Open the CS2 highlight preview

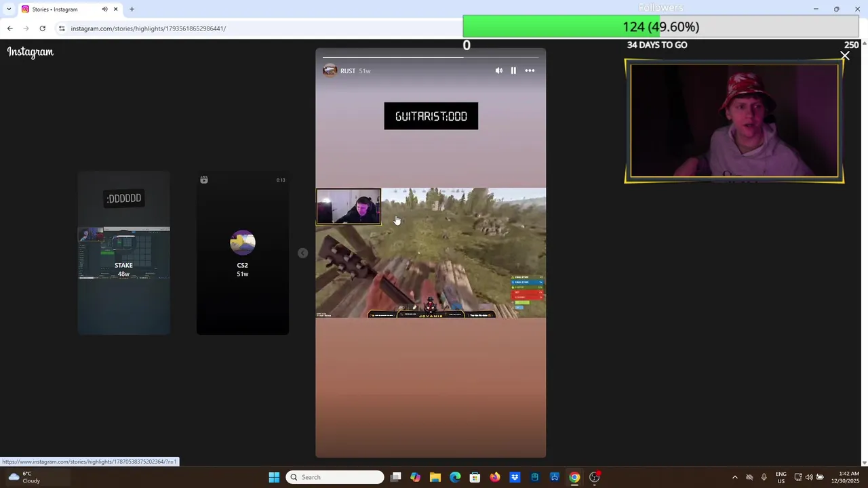pyautogui.click(x=243, y=253)
